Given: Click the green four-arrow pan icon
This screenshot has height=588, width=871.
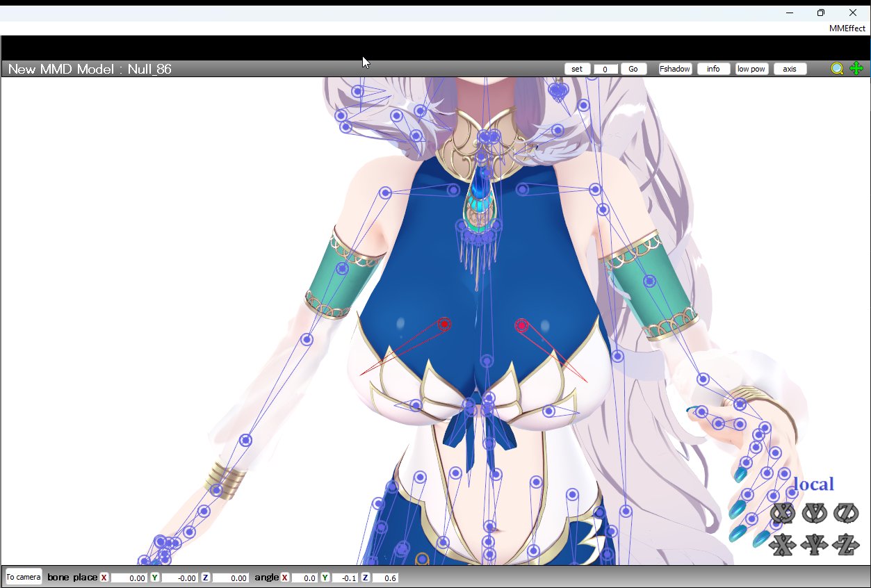Looking at the screenshot, I should [x=856, y=69].
